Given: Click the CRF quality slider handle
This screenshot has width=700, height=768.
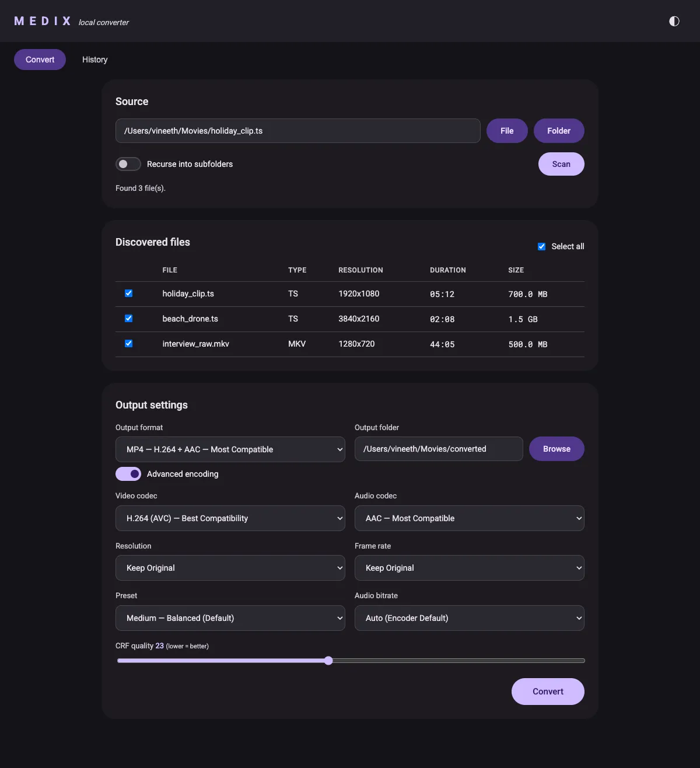Looking at the screenshot, I should point(328,661).
